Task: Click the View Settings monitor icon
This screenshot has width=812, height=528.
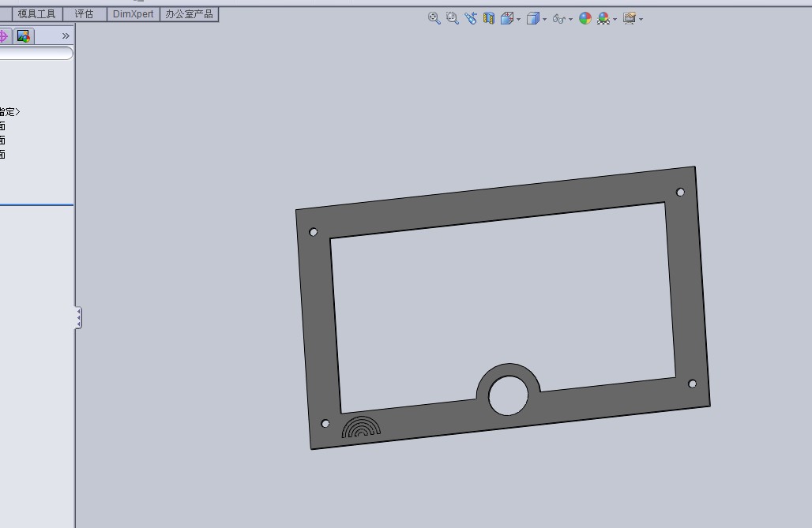Action: tap(630, 19)
